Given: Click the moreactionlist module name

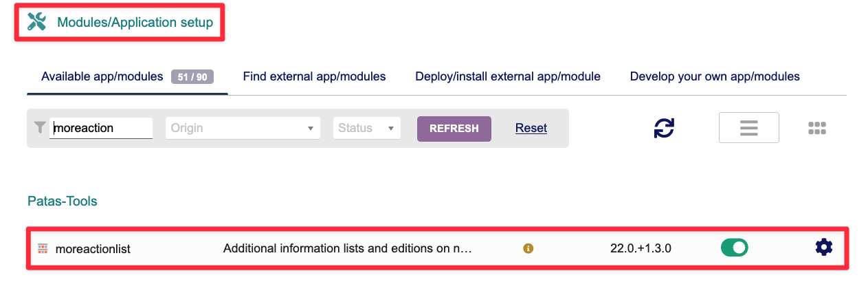Looking at the screenshot, I should pos(93,248).
